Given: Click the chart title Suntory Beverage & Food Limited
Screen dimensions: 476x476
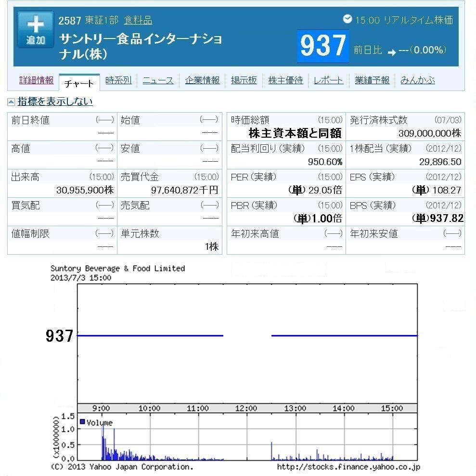Looking at the screenshot, I should click(118, 269).
